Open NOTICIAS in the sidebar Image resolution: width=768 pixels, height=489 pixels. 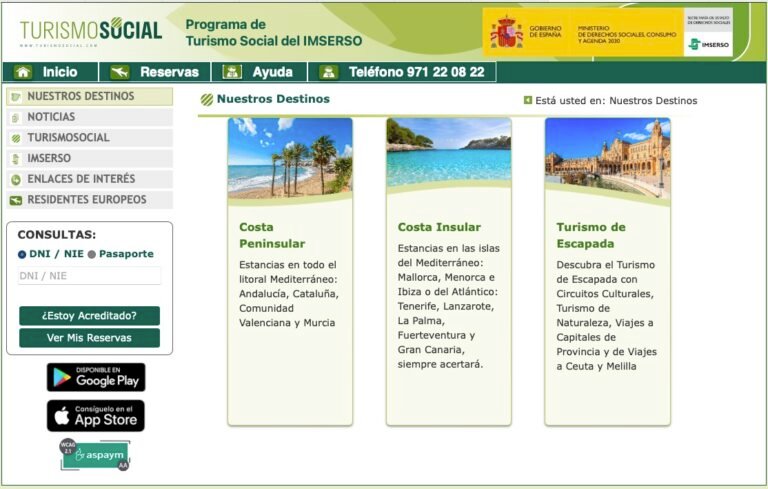90,117
